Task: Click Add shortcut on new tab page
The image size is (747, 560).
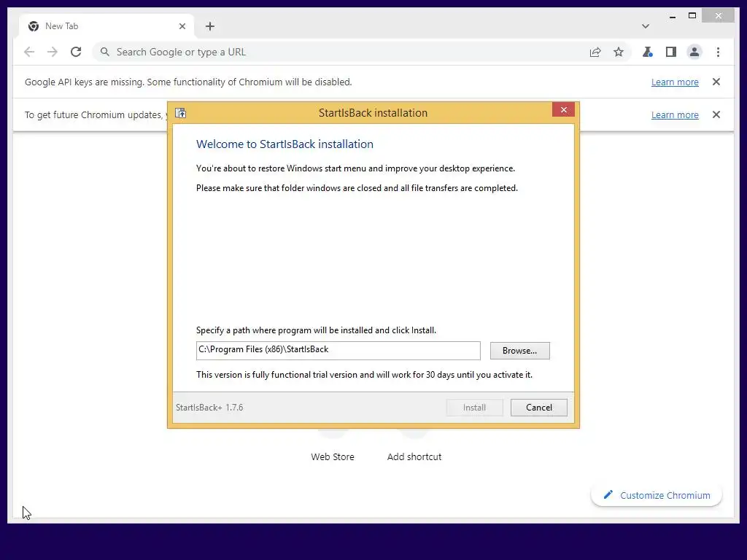Action: click(x=414, y=456)
